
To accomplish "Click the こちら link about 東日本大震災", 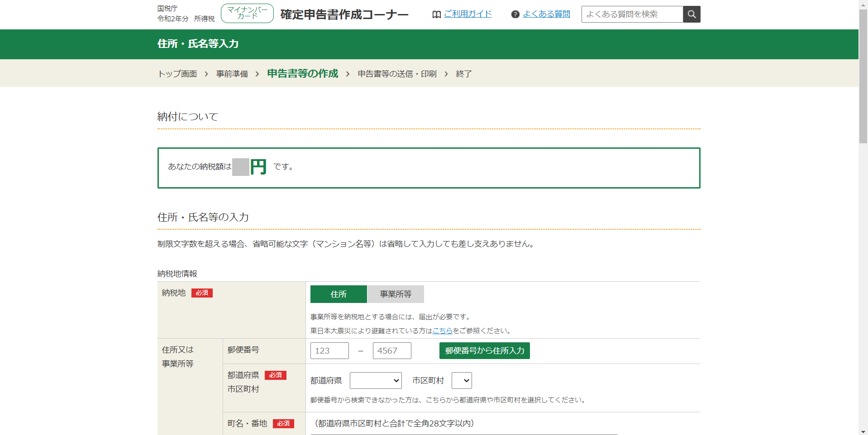I will point(443,331).
